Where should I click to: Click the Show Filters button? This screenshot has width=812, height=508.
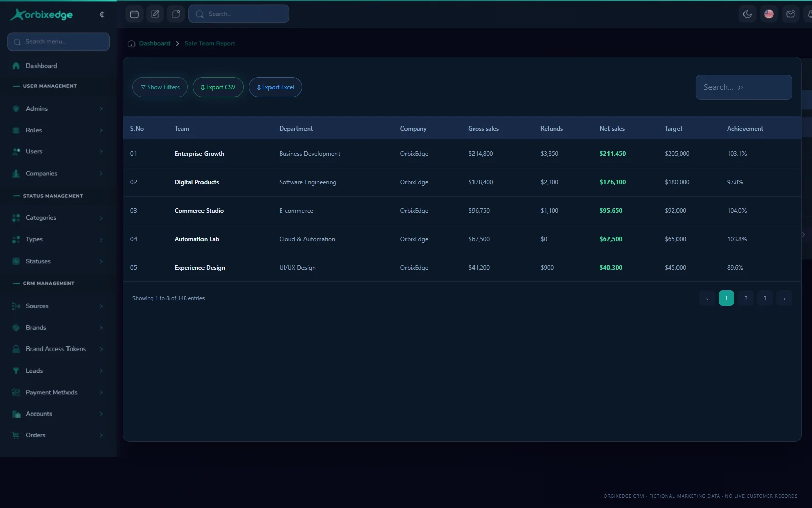tap(160, 87)
